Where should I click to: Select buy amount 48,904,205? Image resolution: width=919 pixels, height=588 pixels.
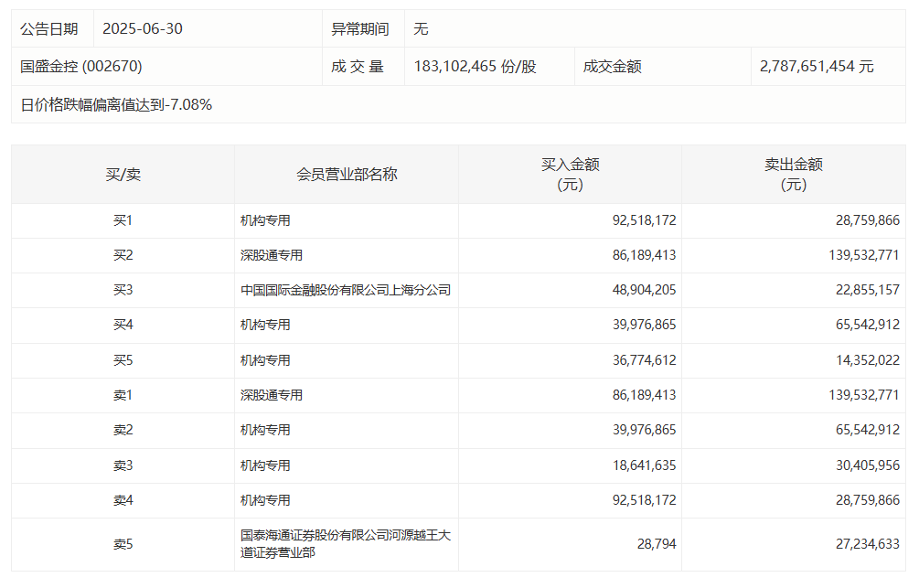(644, 290)
